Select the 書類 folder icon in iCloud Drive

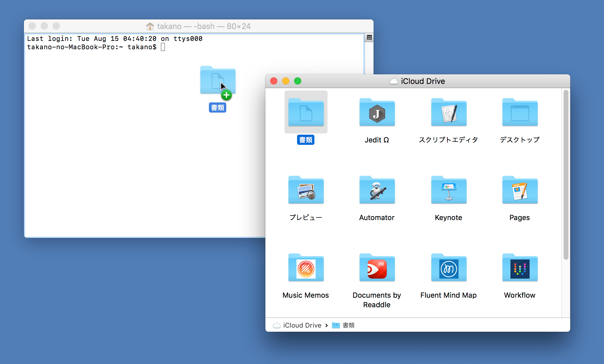click(x=306, y=112)
